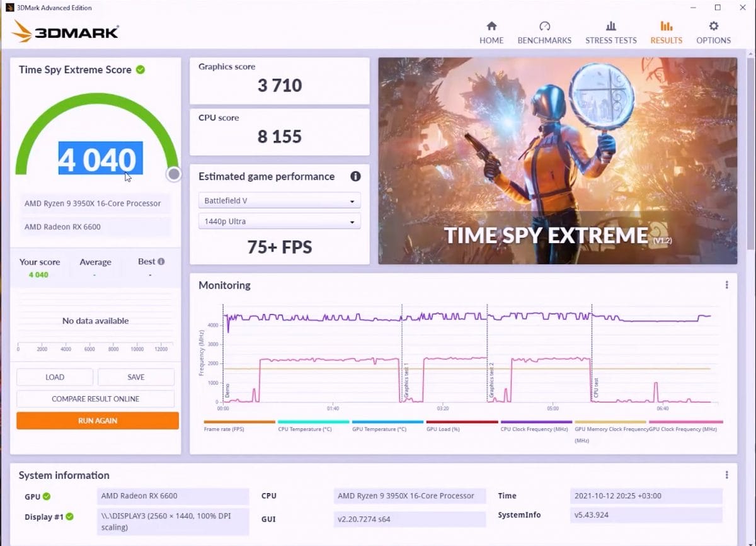Click the 3DMark logo
The height and width of the screenshot is (546, 756).
click(65, 30)
